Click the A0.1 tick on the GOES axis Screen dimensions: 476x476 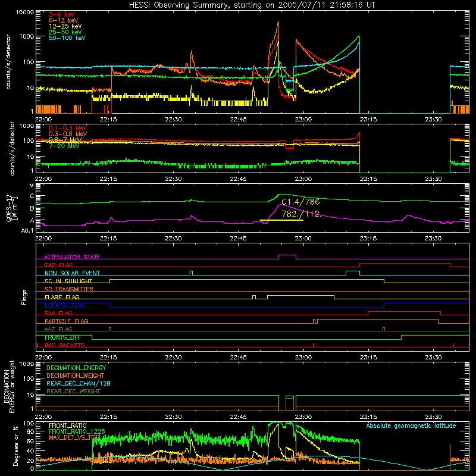27,230
